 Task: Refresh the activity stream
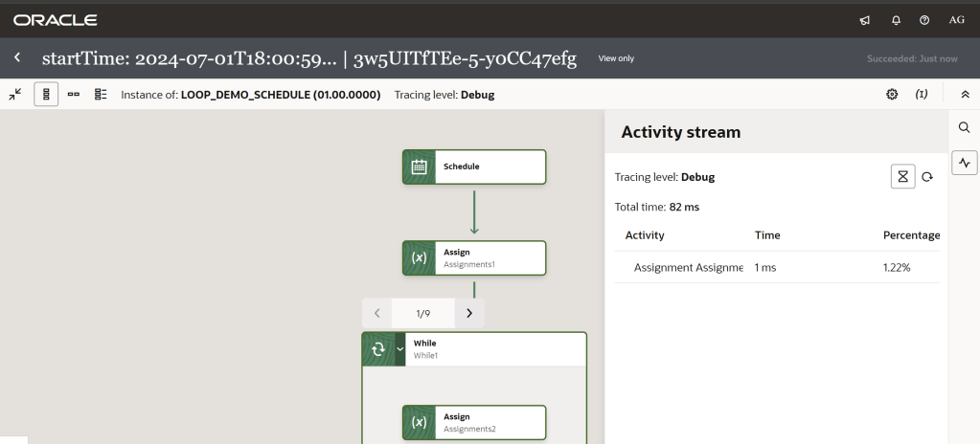click(926, 177)
